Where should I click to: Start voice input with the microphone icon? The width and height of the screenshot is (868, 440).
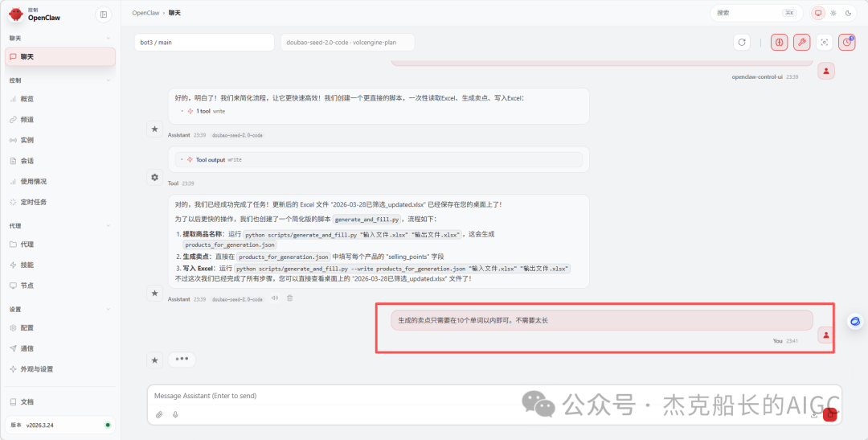[175, 414]
